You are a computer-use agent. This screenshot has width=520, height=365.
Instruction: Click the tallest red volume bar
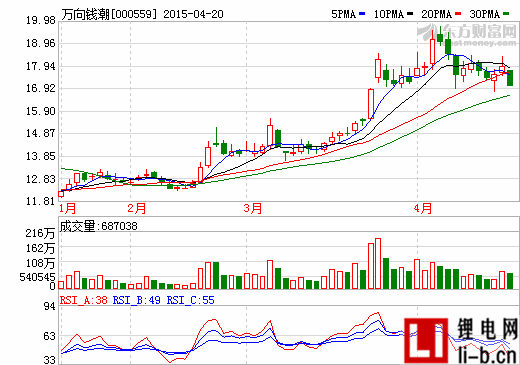378,263
